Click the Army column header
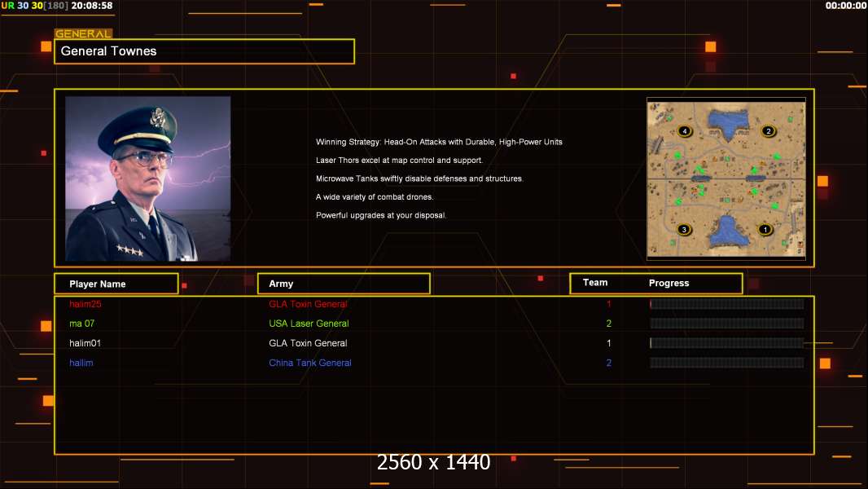This screenshot has width=868, height=489. (344, 284)
